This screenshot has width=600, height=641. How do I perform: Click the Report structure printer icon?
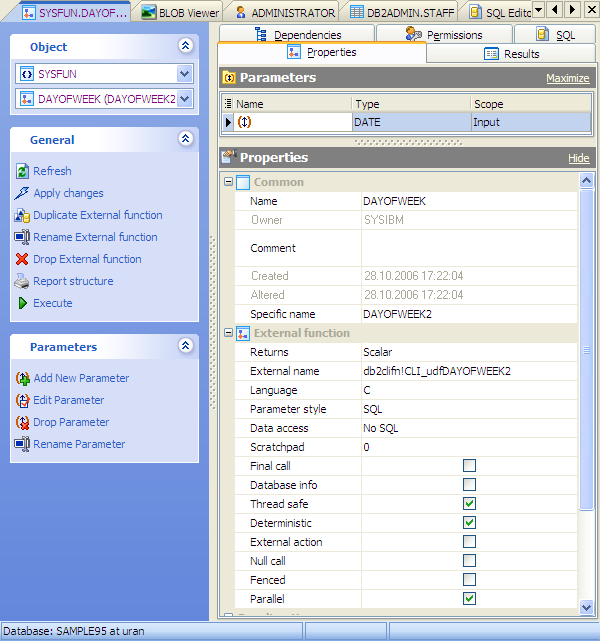pyautogui.click(x=22, y=281)
